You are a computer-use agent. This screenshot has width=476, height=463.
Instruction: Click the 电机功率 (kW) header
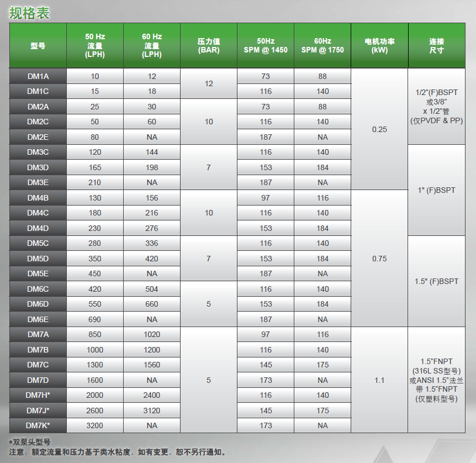[379, 45]
